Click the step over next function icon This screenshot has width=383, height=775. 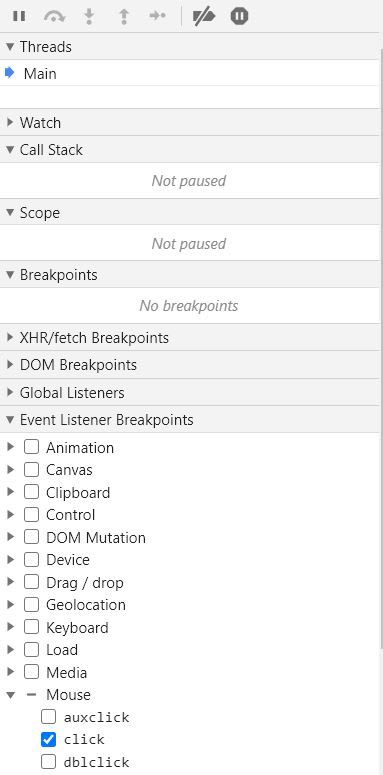[x=54, y=16]
